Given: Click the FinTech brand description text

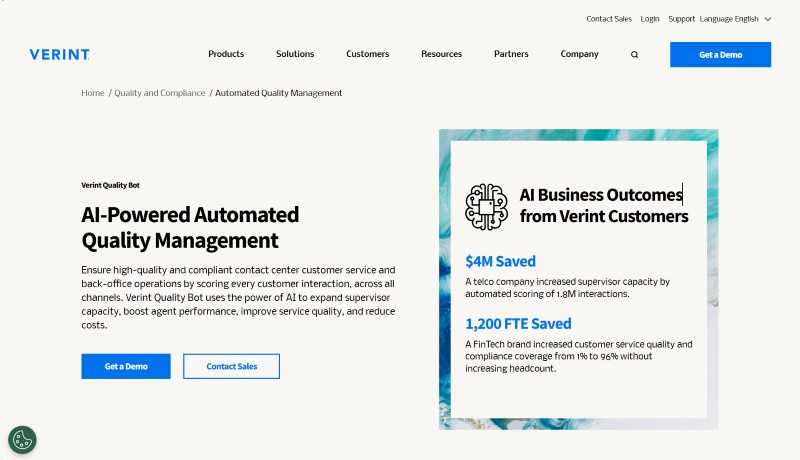Looking at the screenshot, I should 579,356.
